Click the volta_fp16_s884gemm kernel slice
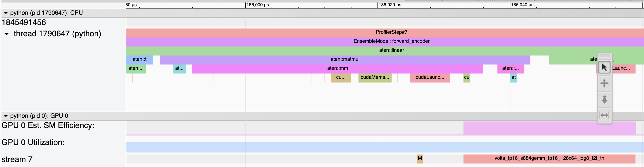The width and height of the screenshot is (644, 167). [x=549, y=158]
